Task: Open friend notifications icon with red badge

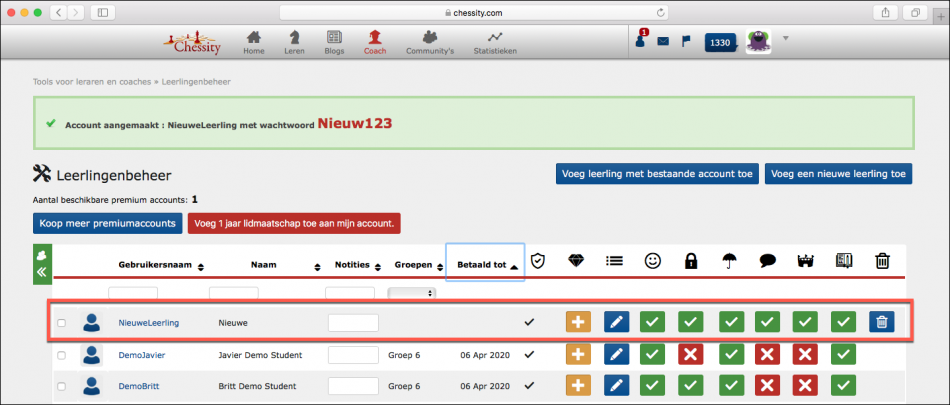Action: tap(641, 39)
